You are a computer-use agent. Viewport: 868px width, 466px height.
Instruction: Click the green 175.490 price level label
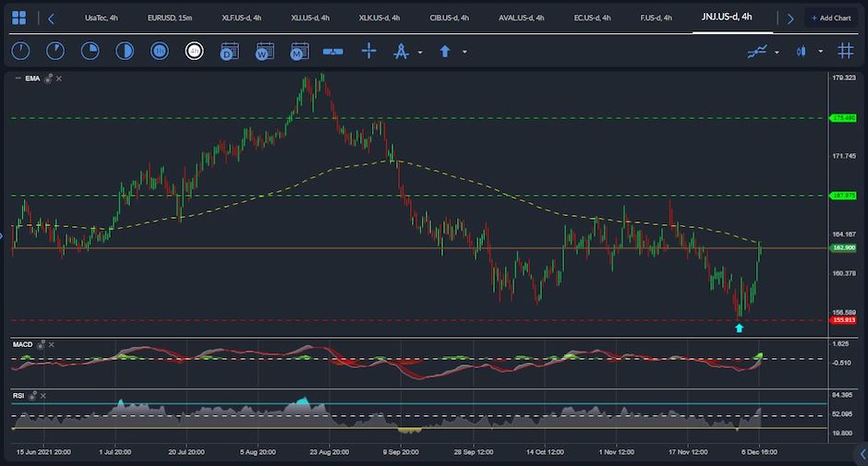click(843, 118)
